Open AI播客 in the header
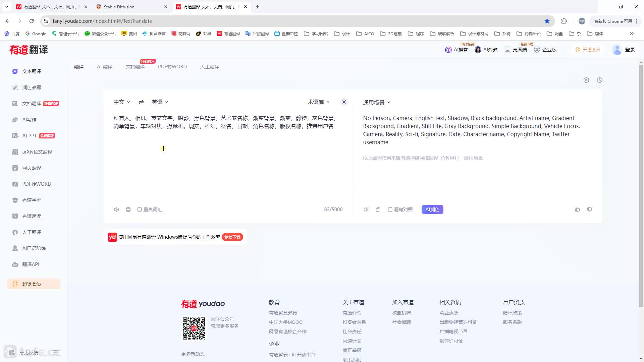Viewport: 644px width, 362px height. tap(456, 50)
